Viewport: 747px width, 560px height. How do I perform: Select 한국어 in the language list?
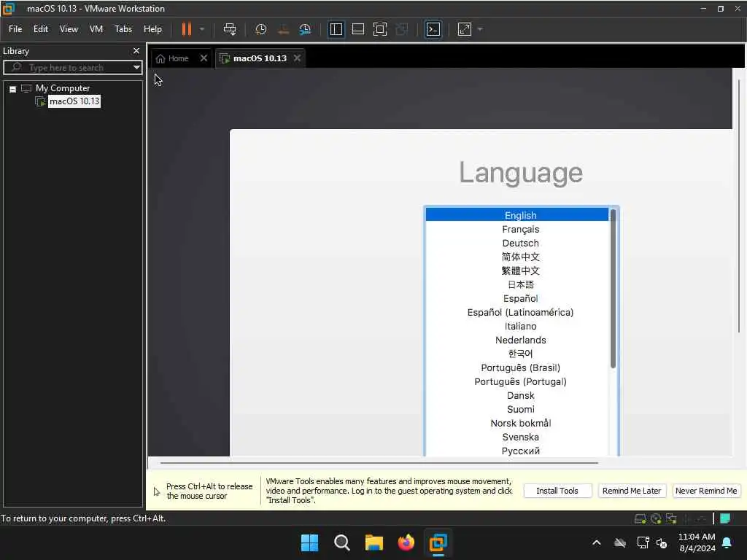tap(517, 354)
